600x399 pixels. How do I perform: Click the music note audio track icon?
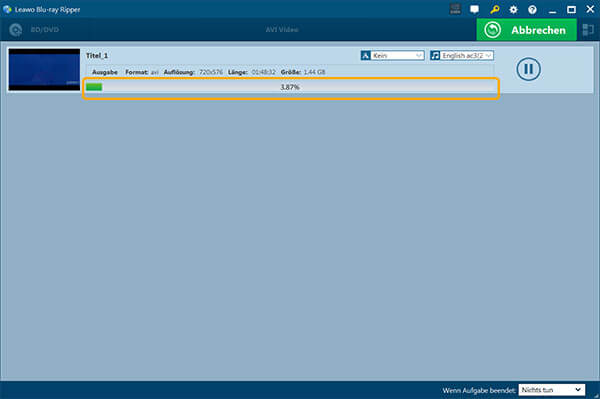pos(435,55)
